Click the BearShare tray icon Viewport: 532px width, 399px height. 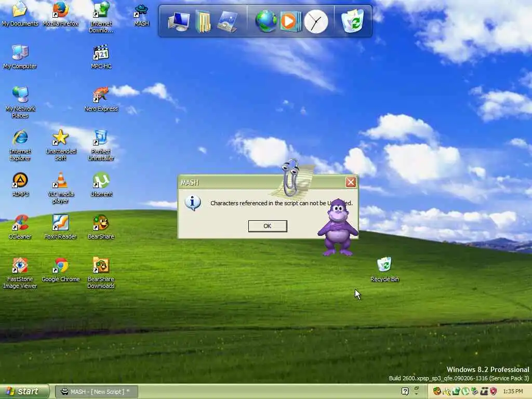point(437,392)
